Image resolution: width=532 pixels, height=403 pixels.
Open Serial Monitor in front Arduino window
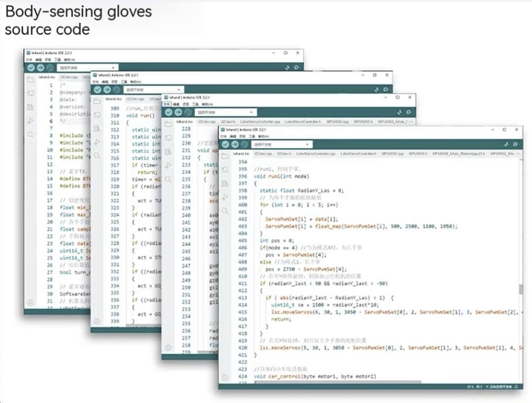coord(516,144)
